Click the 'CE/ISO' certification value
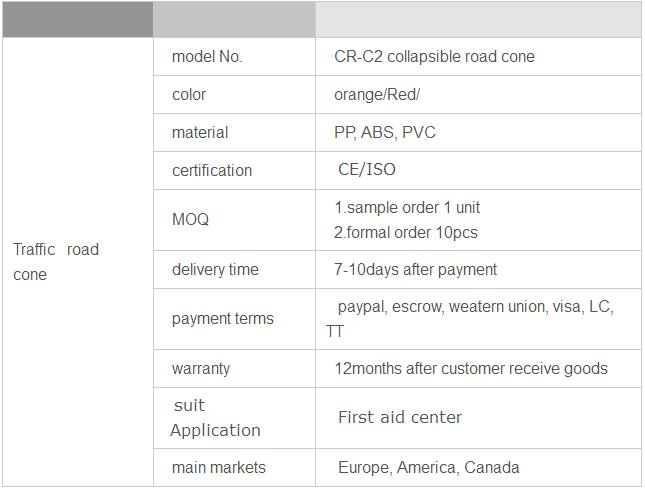The height and width of the screenshot is (492, 645). coord(367,169)
